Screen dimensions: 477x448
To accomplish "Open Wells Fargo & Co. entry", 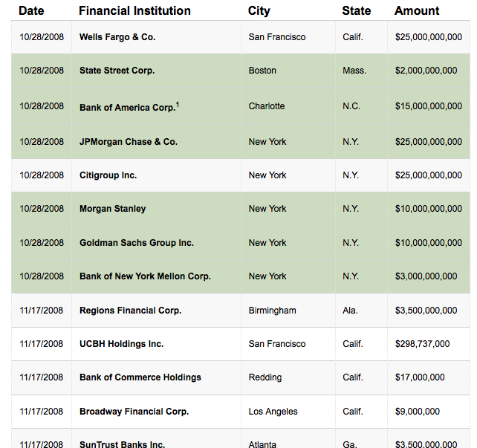I will [117, 37].
